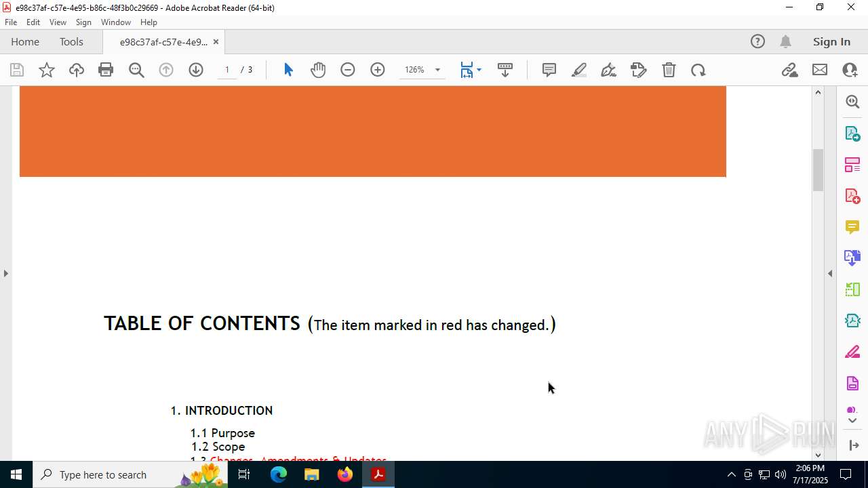Open File Explorer from taskbar

coord(312,474)
